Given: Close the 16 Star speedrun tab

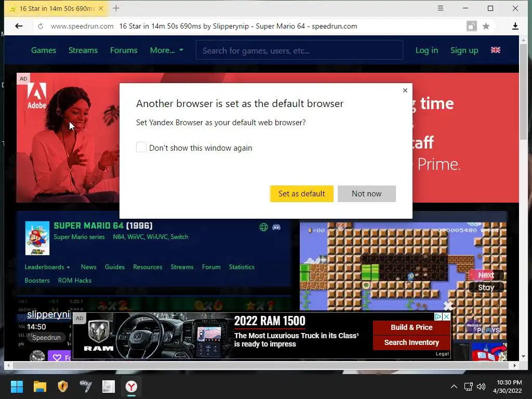Looking at the screenshot, I should (x=101, y=8).
